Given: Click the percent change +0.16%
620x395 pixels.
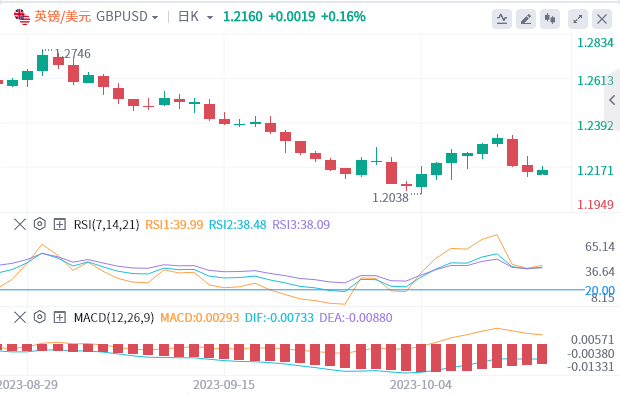Looking at the screenshot, I should coord(343,17).
